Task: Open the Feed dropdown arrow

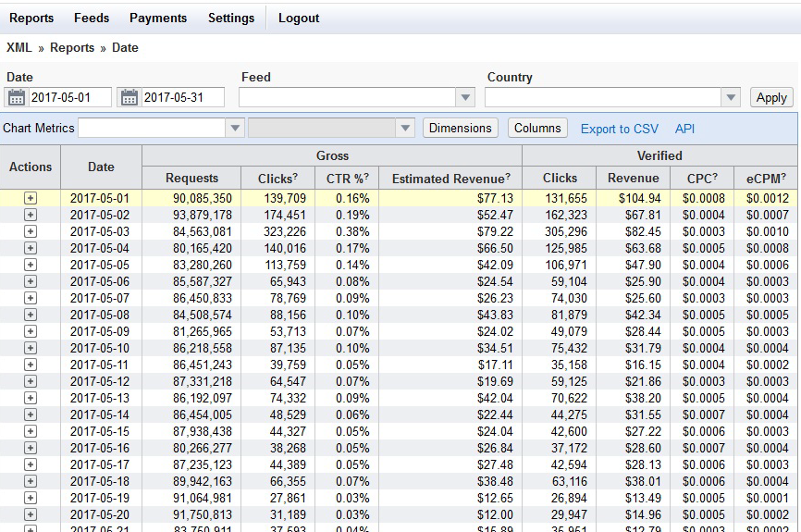Action: 465,97
